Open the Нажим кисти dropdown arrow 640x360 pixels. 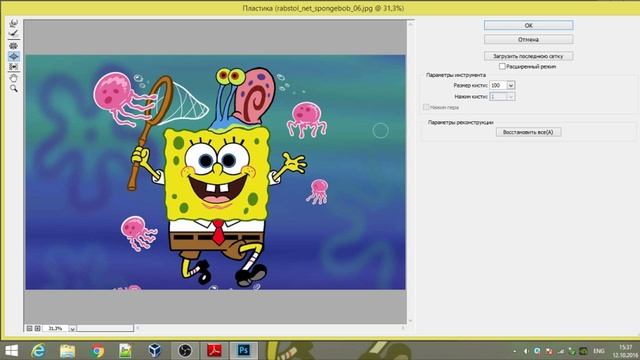[x=511, y=97]
